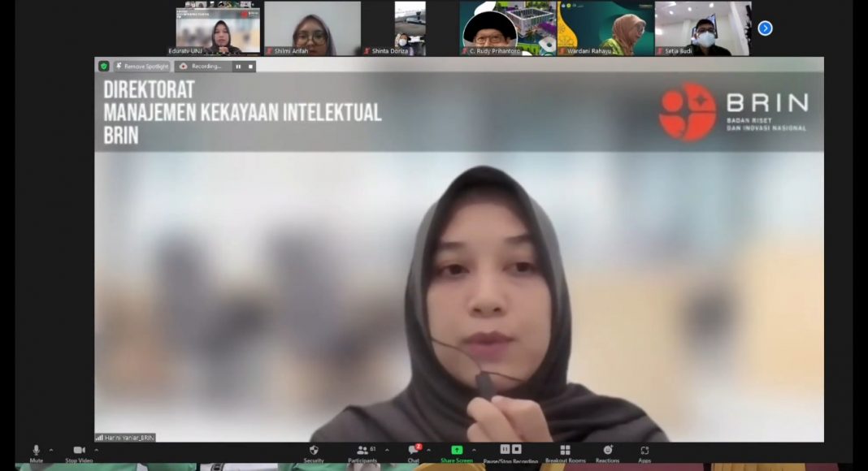The image size is (868, 471).
Task: Click Remove Spotlight button
Action: click(142, 67)
